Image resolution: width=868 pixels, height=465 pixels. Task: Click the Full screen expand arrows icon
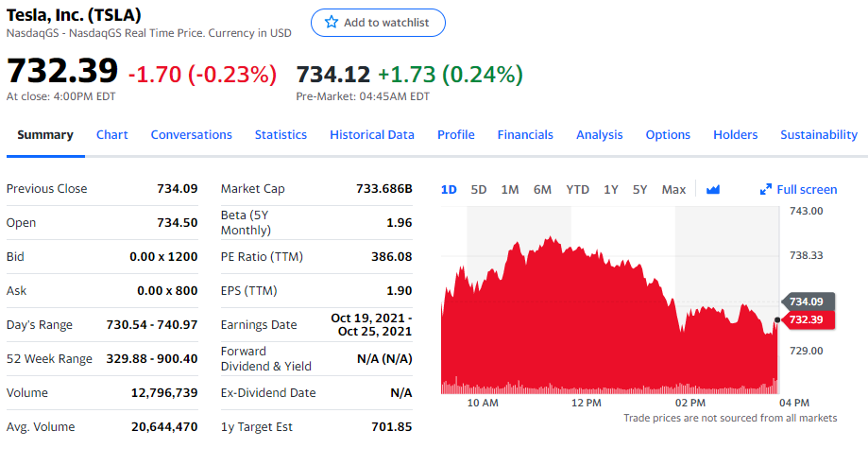[766, 190]
